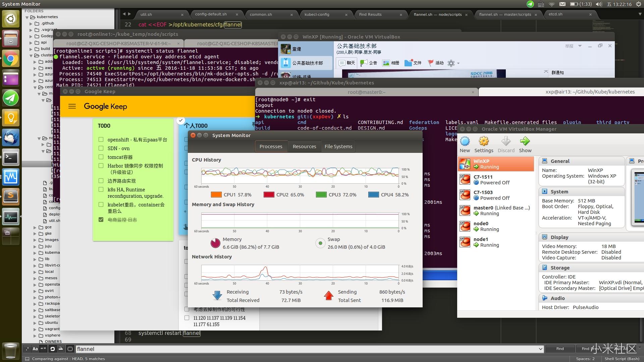The width and height of the screenshot is (644, 362).
Task: Open Terminal from the dock
Action: click(11, 158)
